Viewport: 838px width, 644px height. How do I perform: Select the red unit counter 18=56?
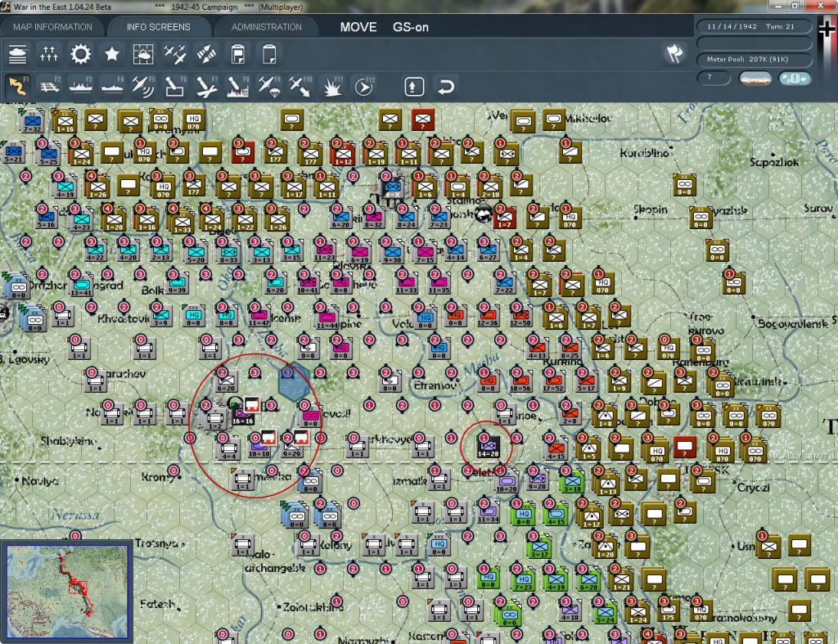pyautogui.click(x=520, y=380)
